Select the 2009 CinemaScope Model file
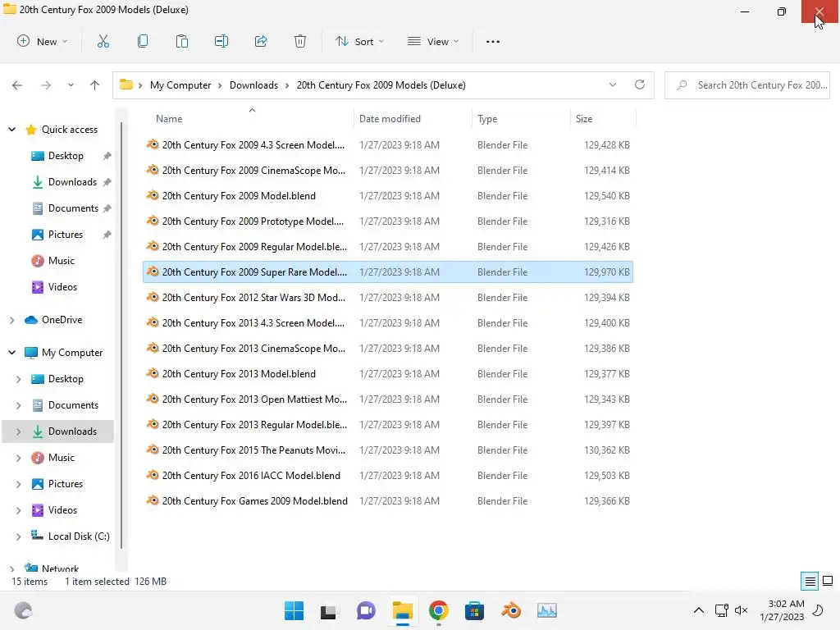 (388, 171)
